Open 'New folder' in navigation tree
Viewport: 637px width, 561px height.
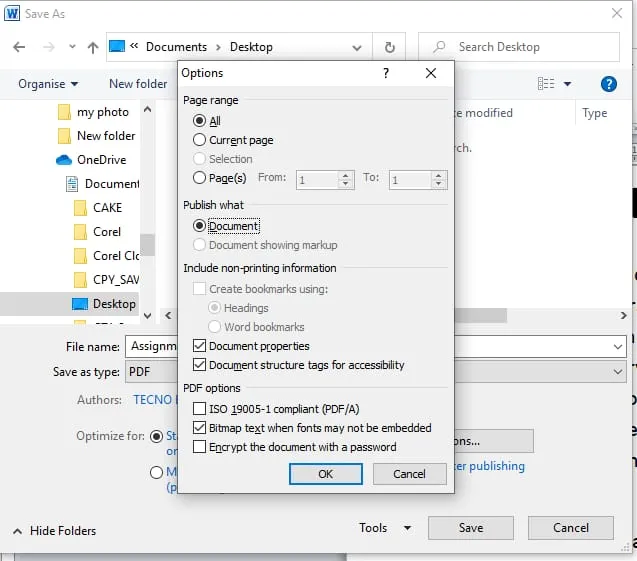96,136
